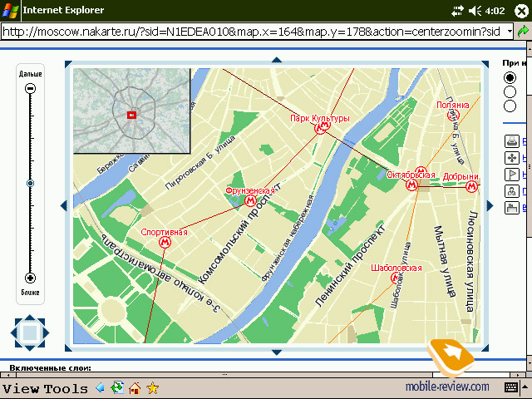Click the Включенные слои heading
The image size is (532, 399).
50,367
